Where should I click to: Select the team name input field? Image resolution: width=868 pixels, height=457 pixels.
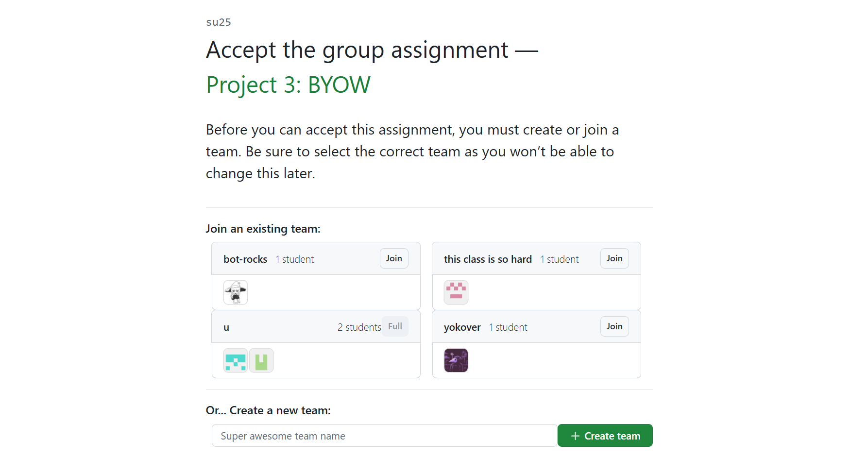pos(384,436)
